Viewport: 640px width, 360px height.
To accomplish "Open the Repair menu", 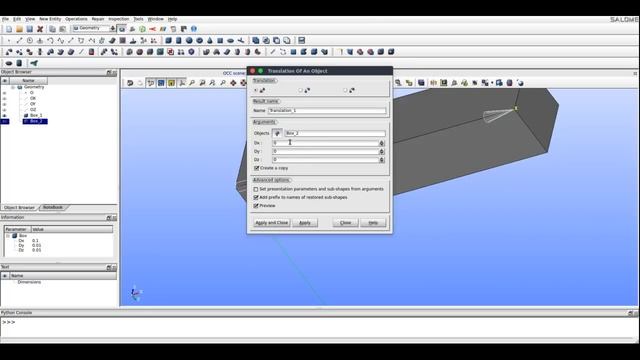I will pyautogui.click(x=98, y=19).
